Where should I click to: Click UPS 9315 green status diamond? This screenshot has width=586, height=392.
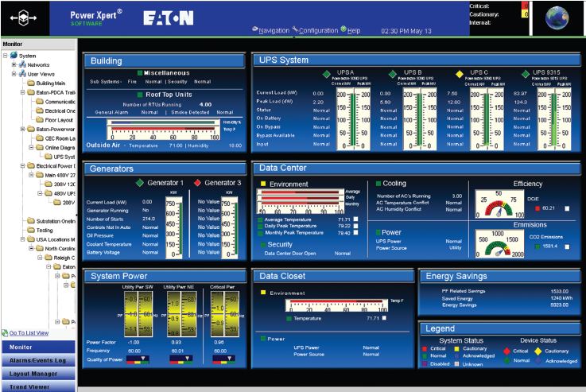click(526, 74)
